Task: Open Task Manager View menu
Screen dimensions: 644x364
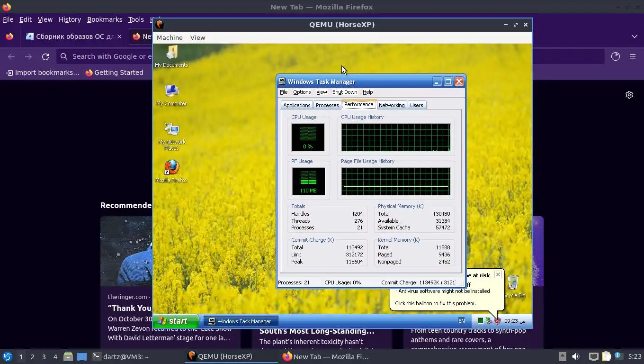Action: pyautogui.click(x=322, y=92)
